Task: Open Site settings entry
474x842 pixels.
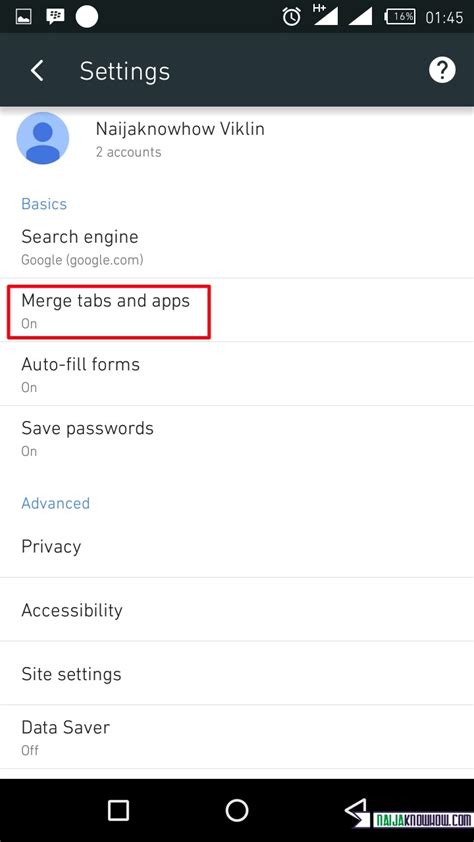Action: (237, 673)
